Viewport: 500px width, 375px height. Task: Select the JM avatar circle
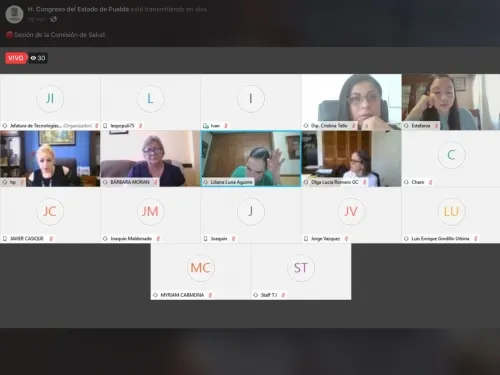(150, 211)
